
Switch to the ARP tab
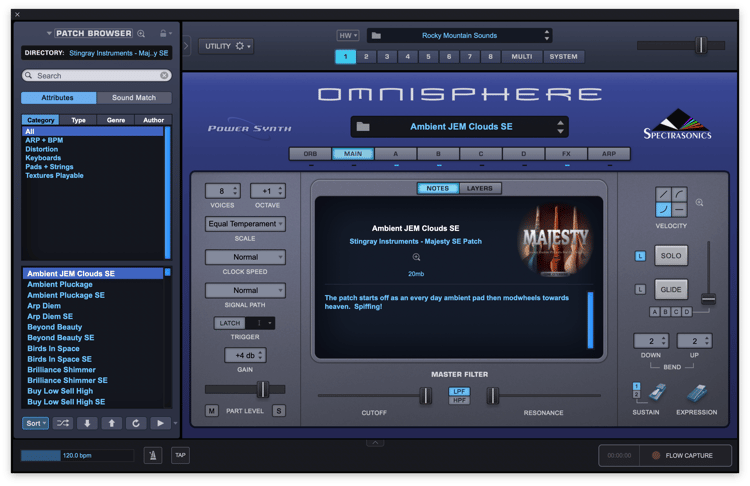[x=609, y=154]
